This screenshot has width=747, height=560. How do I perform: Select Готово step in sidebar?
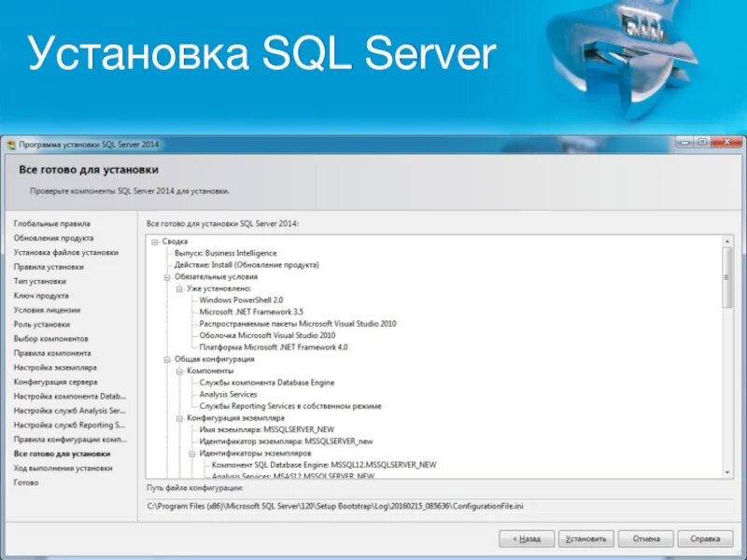pyautogui.click(x=26, y=483)
